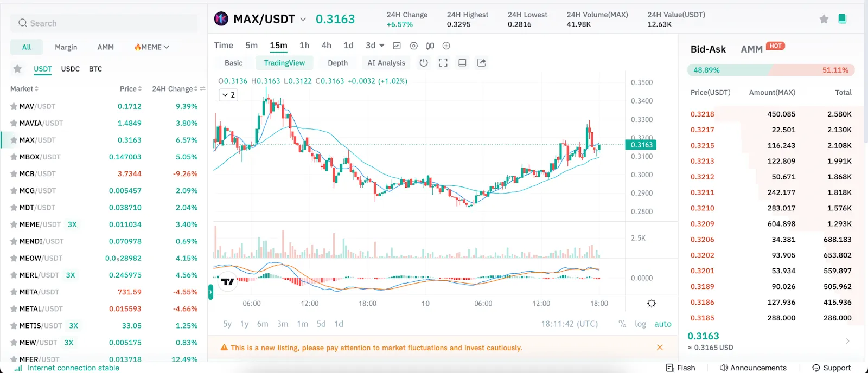Expand the MAX/USDT pair selector dropdown
This screenshot has width=868, height=373.
[x=303, y=19]
